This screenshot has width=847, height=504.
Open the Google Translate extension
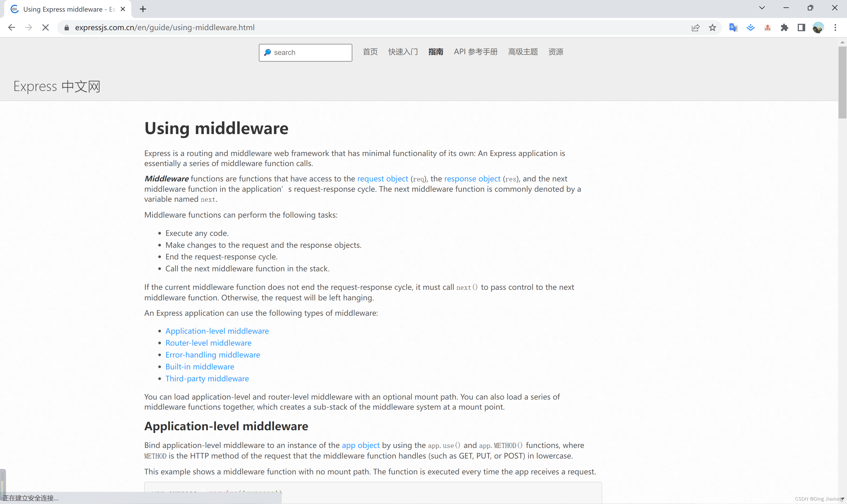coord(733,28)
